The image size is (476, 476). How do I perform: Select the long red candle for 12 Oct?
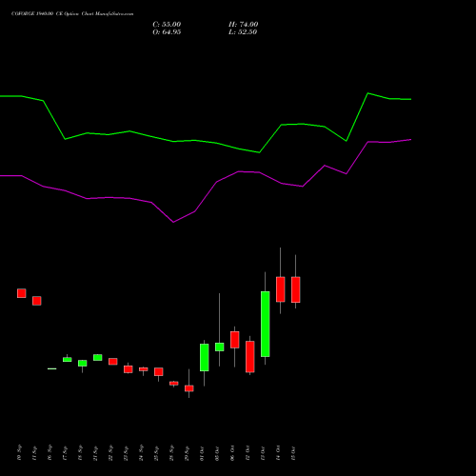click(x=250, y=356)
